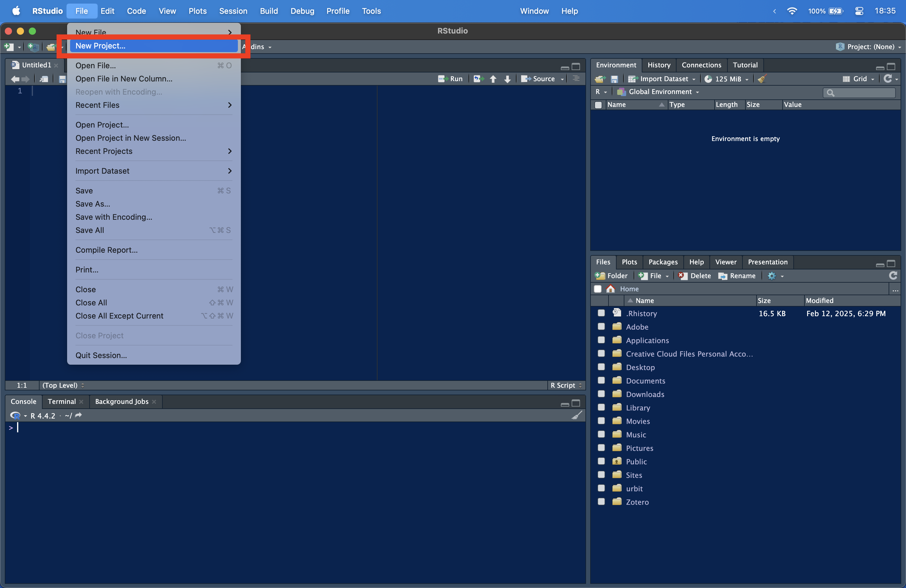
Task: Maximize the Environment pane
Action: (891, 67)
